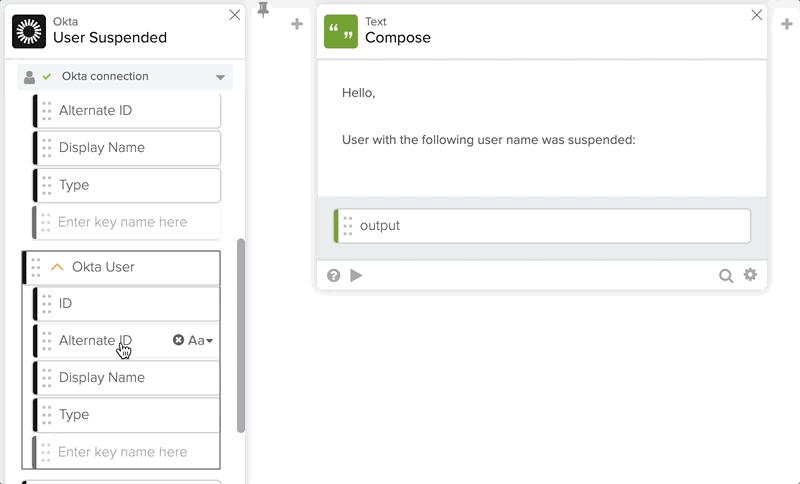Click the Okta logo icon
The image size is (800, 484).
(29, 31)
